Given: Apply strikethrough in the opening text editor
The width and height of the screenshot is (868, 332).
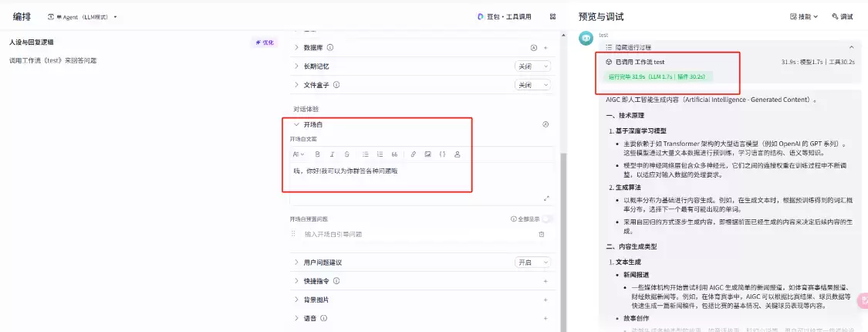Looking at the screenshot, I should coord(347,154).
